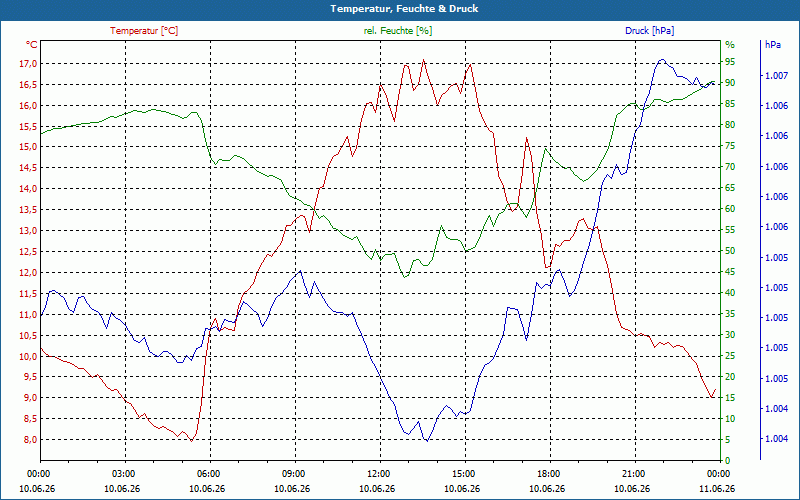
Task: Click the 80 humidity axis tick
Action: coord(730,125)
